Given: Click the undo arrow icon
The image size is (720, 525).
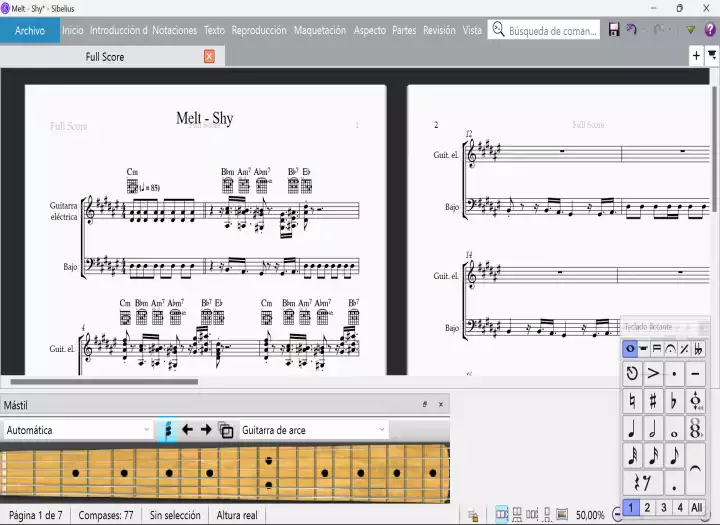Looking at the screenshot, I should pyautogui.click(x=632, y=30).
